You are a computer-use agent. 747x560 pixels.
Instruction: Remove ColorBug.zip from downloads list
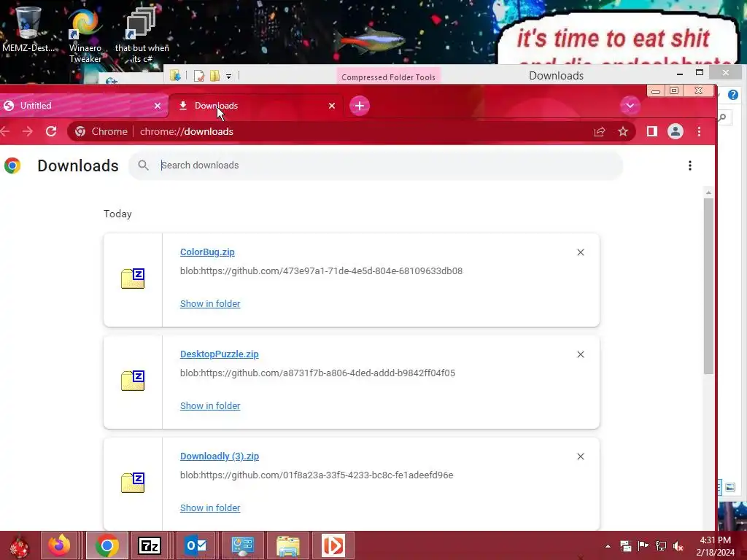[580, 252]
